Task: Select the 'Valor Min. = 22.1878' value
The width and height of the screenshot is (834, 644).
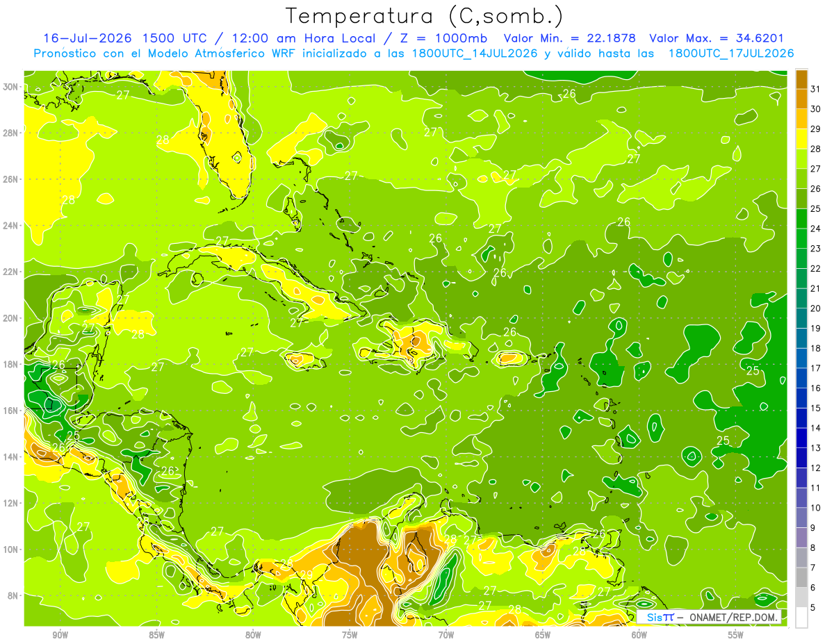Action: [570, 38]
